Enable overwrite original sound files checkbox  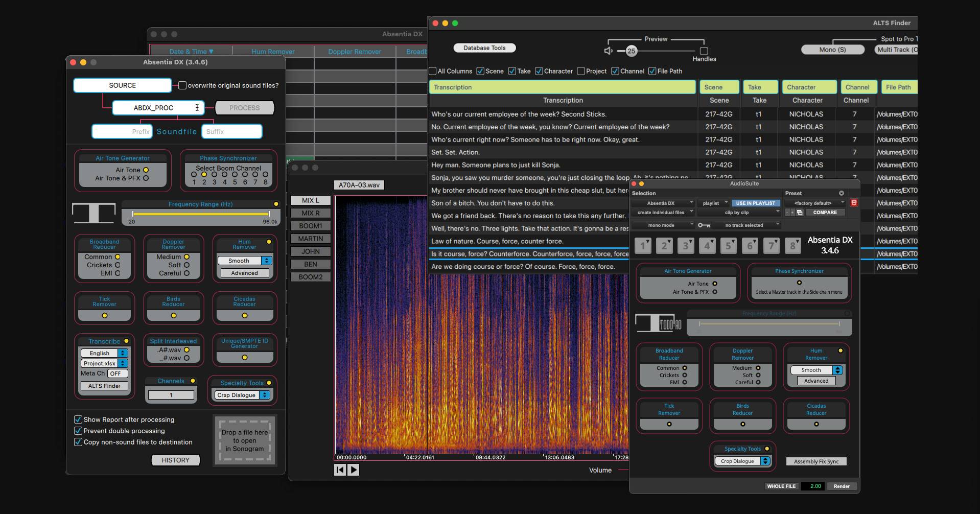[x=182, y=85]
